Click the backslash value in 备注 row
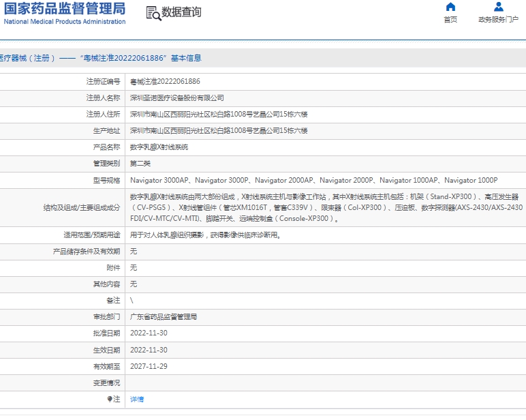Screen dimensions: 526x420 (131, 301)
